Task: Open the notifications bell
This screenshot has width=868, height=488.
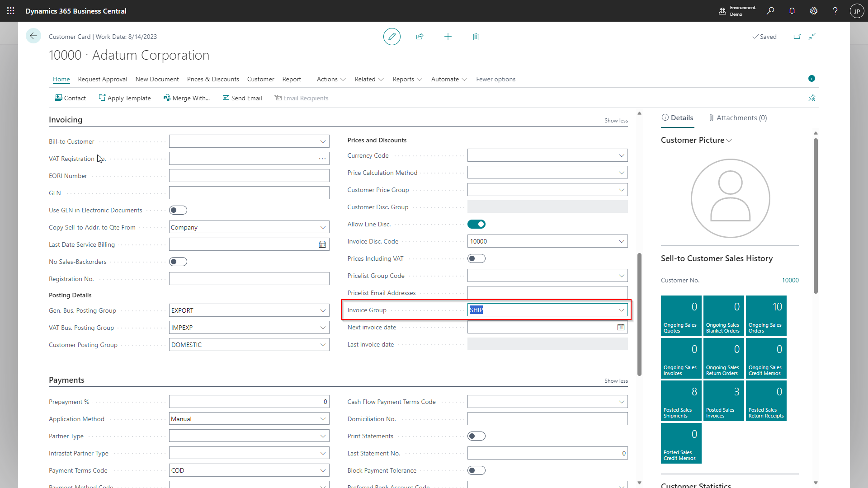Action: click(792, 11)
